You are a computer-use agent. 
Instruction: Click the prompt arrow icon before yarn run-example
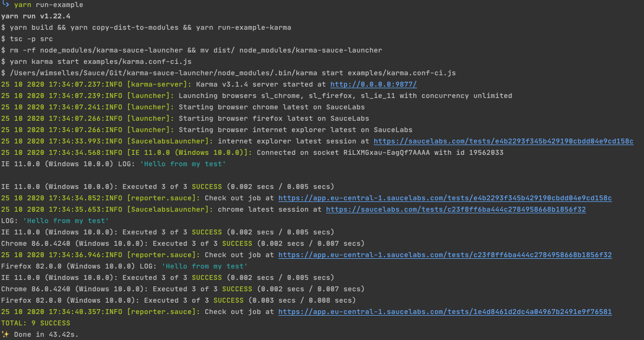click(6, 4)
